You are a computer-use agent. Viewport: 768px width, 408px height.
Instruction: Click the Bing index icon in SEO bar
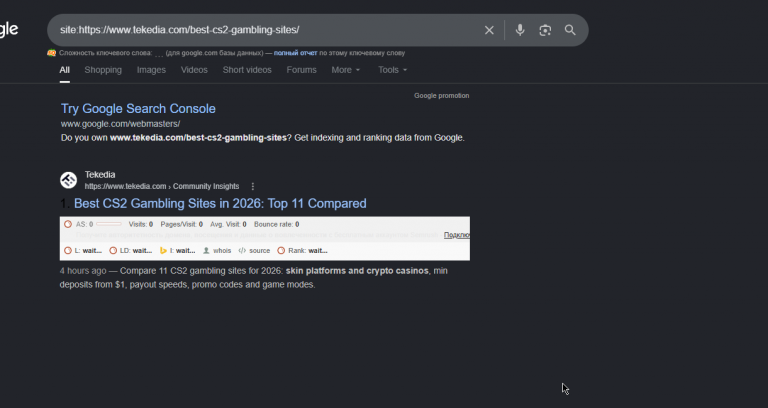click(163, 251)
